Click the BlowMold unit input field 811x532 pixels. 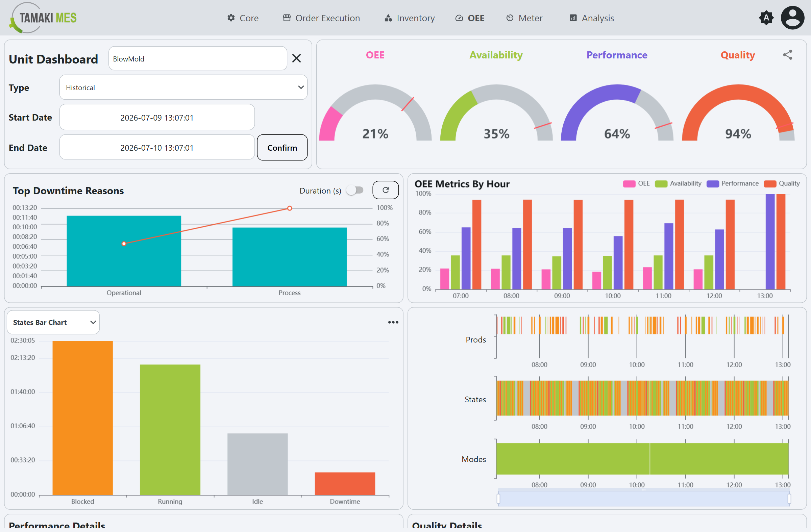point(198,58)
